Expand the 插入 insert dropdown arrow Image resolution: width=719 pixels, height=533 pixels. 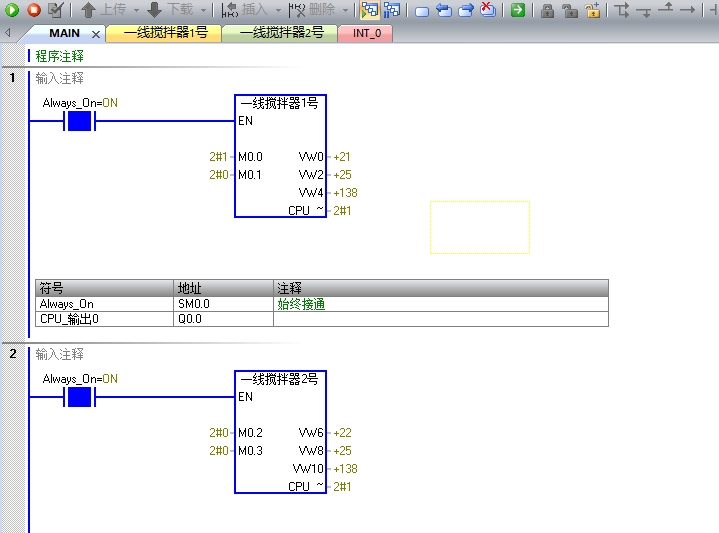click(x=277, y=10)
